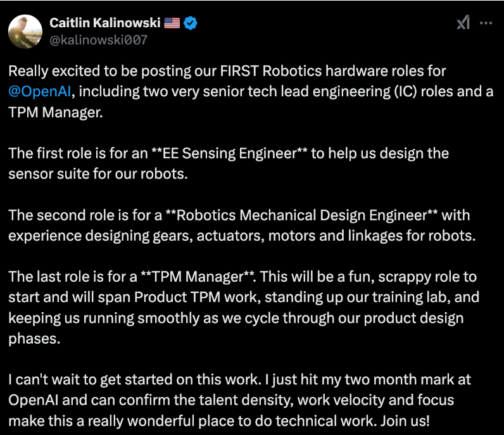Open the three-dot more options menu
Image resolution: width=504 pixels, height=435 pixels.
point(486,23)
